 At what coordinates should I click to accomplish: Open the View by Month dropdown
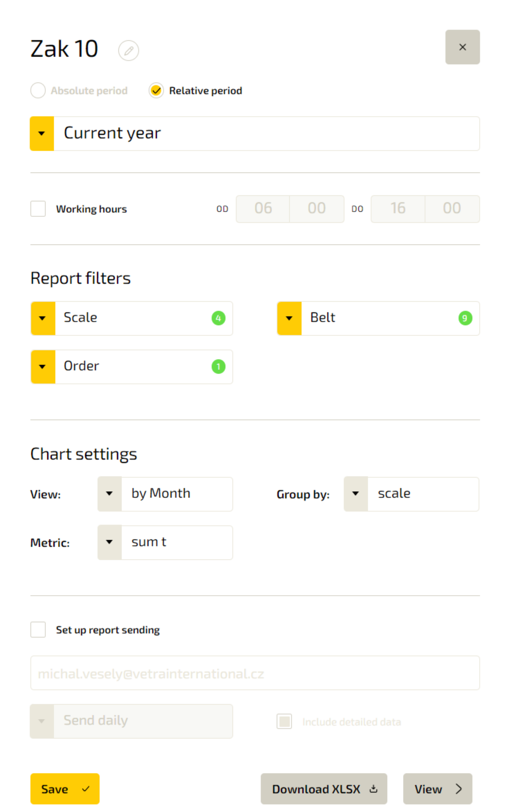165,494
